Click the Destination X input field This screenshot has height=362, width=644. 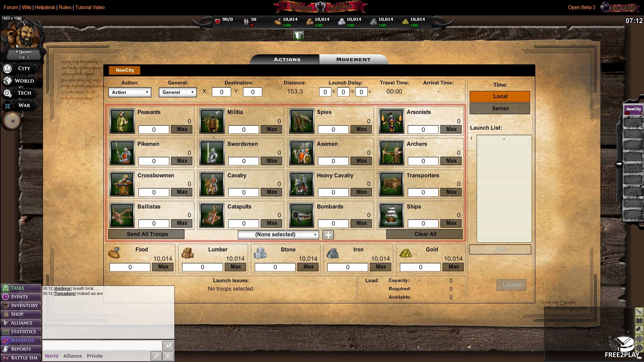click(221, 92)
